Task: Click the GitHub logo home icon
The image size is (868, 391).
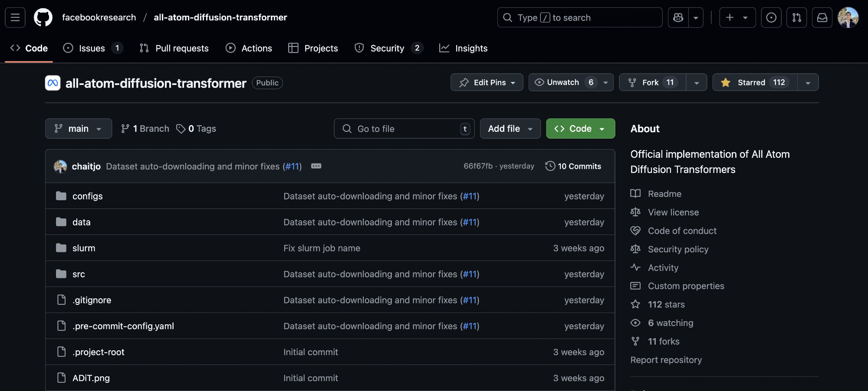Action: coord(43,17)
